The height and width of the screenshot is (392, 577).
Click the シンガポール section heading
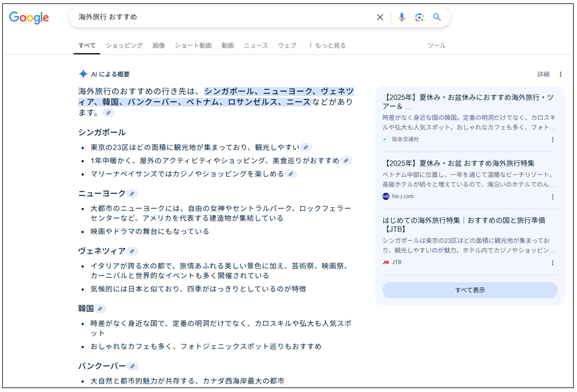pyautogui.click(x=102, y=132)
